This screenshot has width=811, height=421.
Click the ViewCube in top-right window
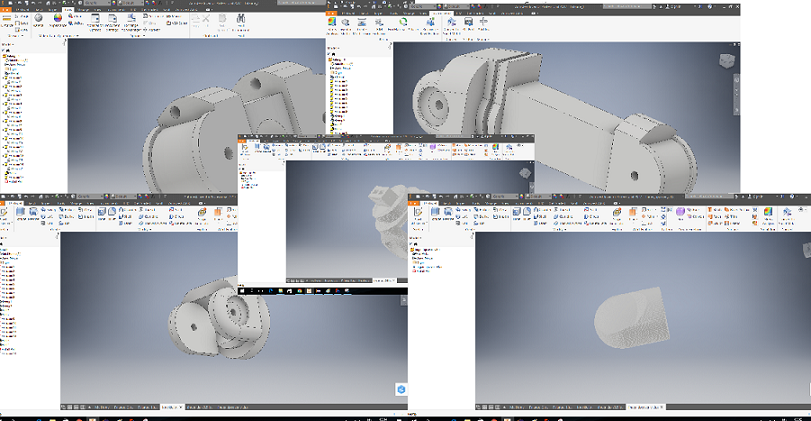(x=726, y=61)
